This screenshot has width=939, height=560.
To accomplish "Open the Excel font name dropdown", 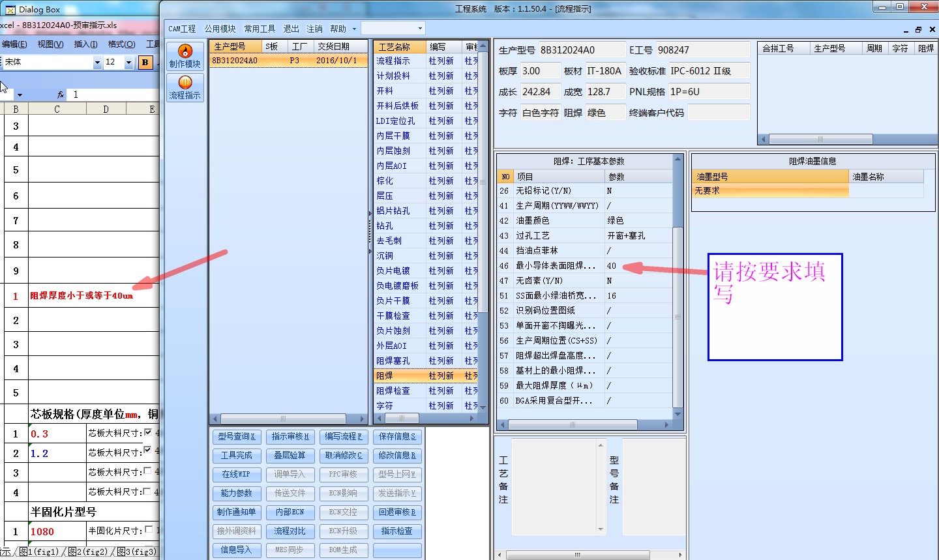I will 97,63.
